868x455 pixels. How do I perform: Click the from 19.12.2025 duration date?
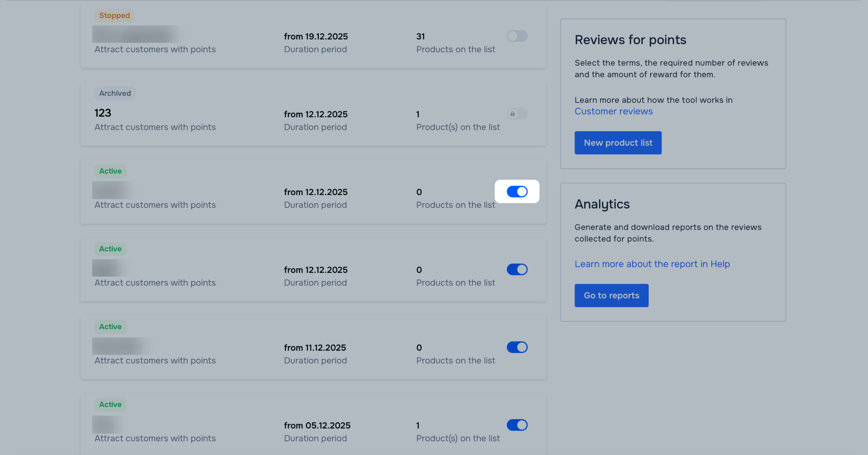tap(316, 36)
